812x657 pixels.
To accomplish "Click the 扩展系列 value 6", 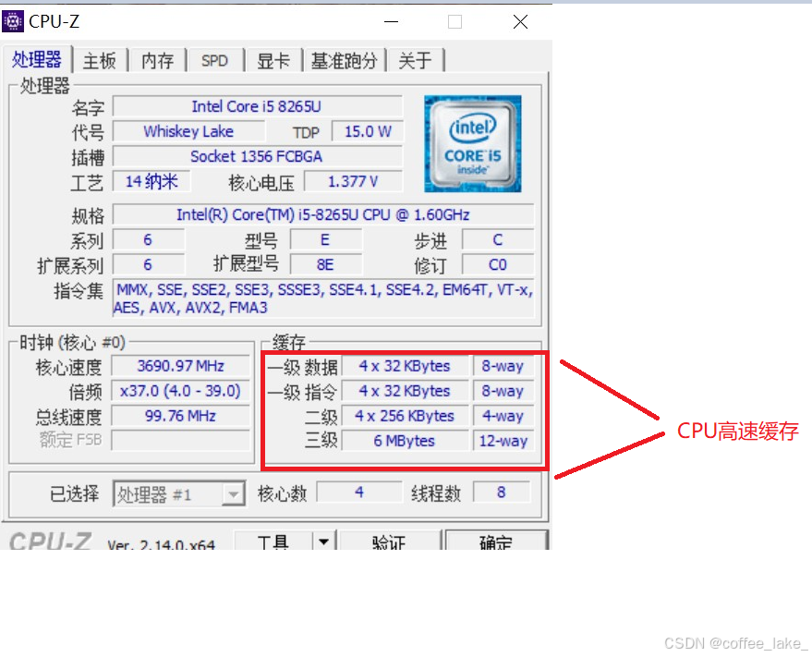I will point(148,265).
